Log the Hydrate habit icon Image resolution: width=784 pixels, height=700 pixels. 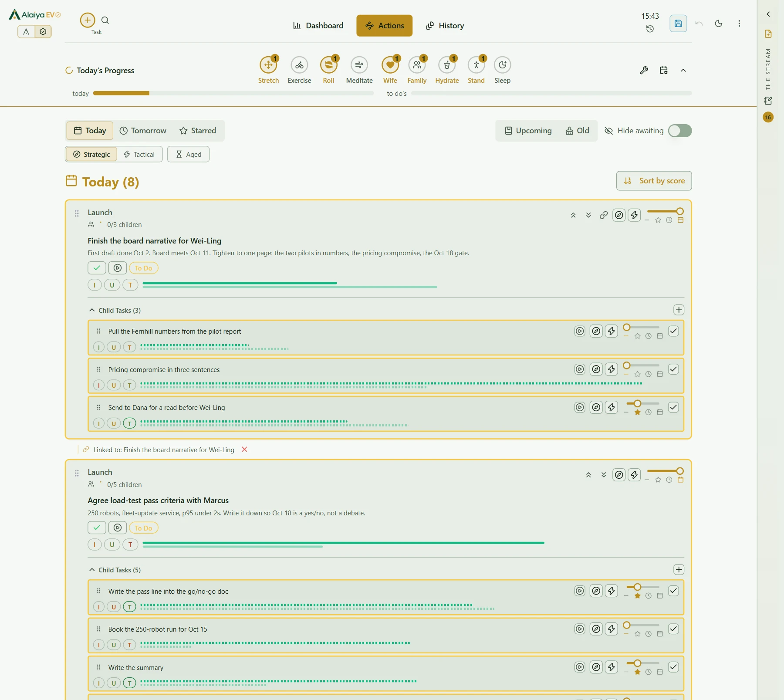pyautogui.click(x=447, y=65)
